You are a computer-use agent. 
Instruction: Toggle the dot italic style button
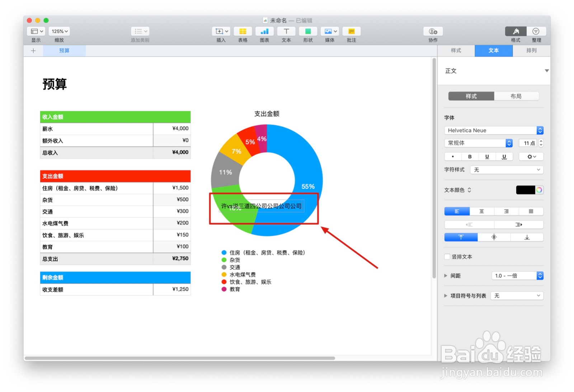[x=453, y=157]
